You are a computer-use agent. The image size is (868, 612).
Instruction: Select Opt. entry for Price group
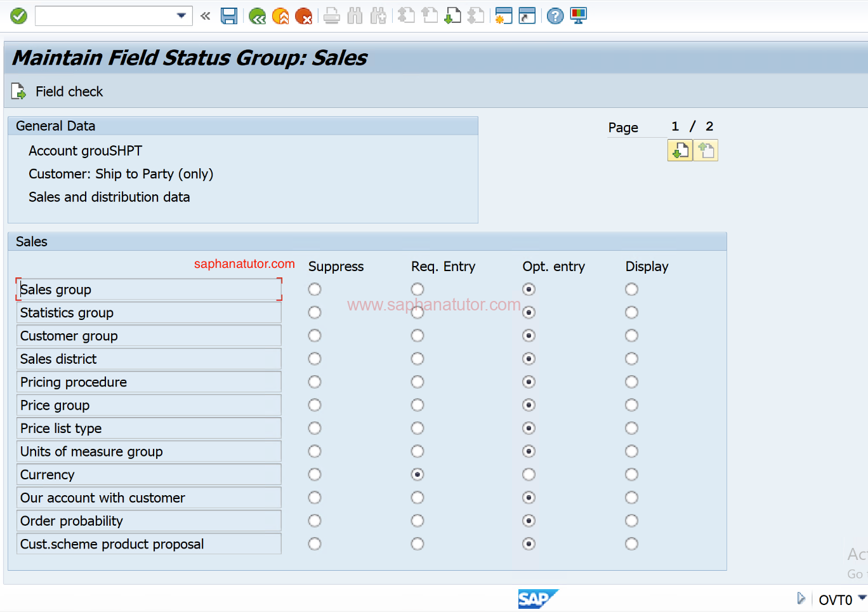tap(529, 405)
